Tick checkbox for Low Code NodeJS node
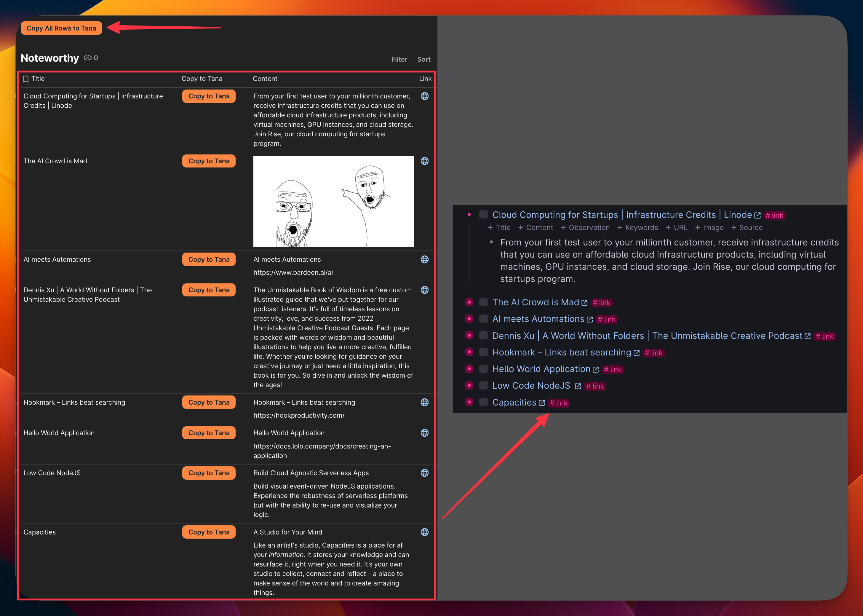The height and width of the screenshot is (616, 863). click(x=483, y=385)
